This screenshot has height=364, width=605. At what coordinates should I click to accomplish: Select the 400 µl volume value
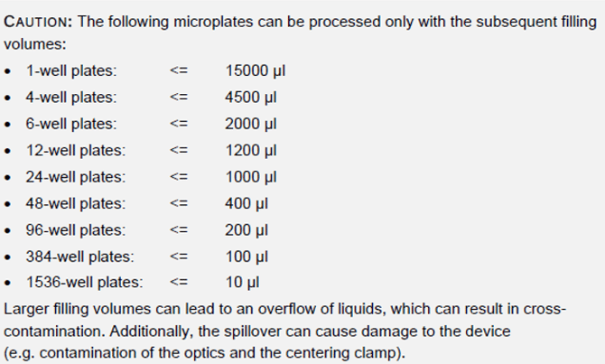pyautogui.click(x=247, y=204)
